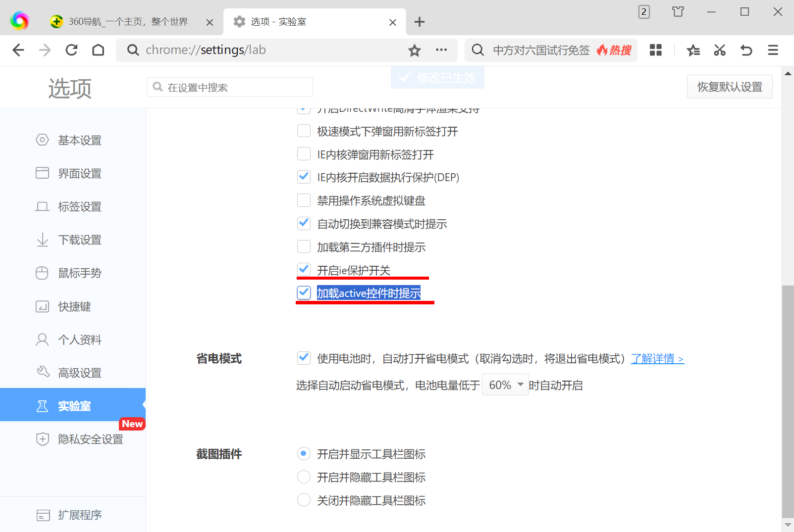Open the skin shirt icon in the title bar
Viewport: 794px width, 532px height.
(678, 11)
